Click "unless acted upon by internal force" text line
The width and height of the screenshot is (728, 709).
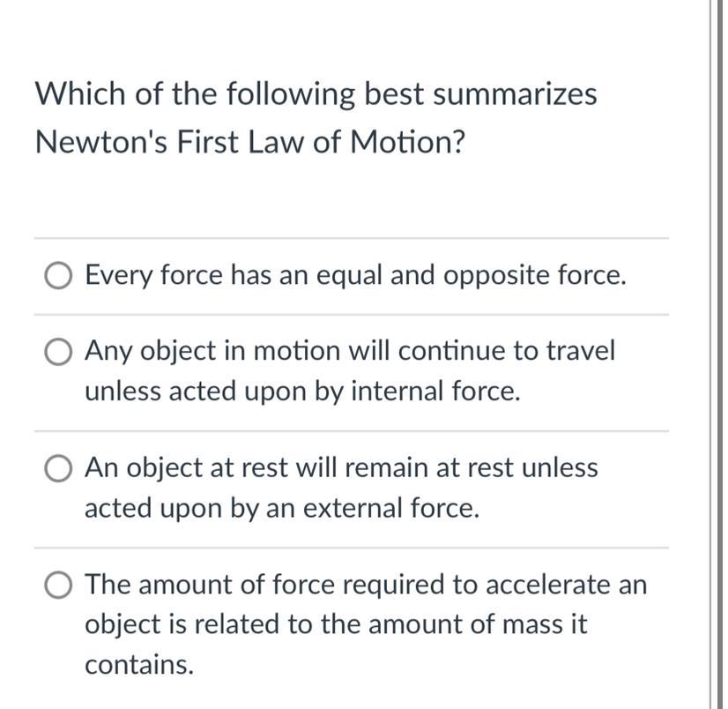302,392
